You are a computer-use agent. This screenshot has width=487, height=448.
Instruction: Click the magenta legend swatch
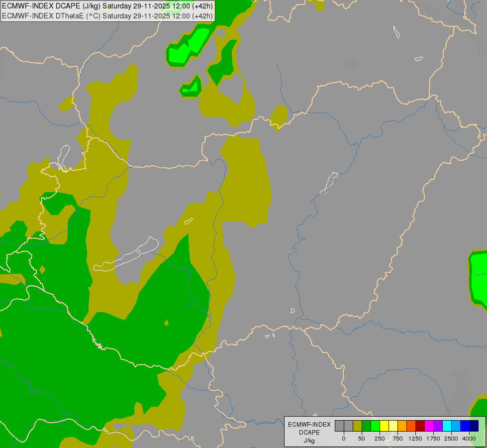pyautogui.click(x=429, y=426)
